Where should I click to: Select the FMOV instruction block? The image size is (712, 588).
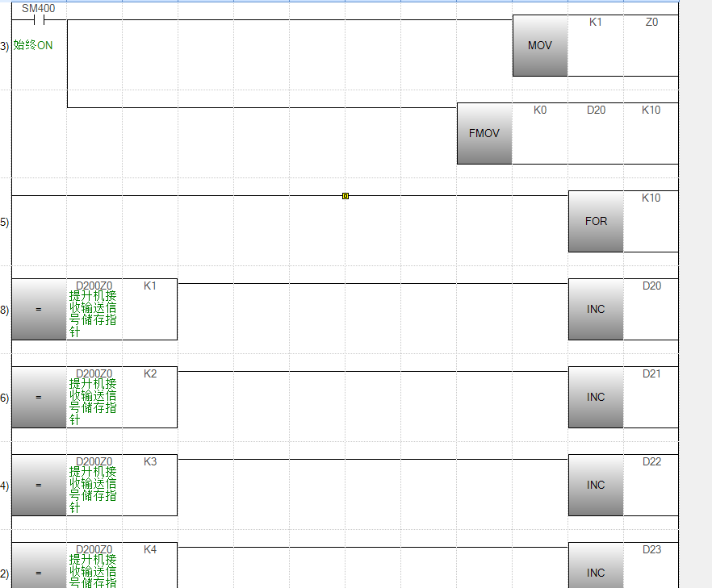click(x=484, y=134)
